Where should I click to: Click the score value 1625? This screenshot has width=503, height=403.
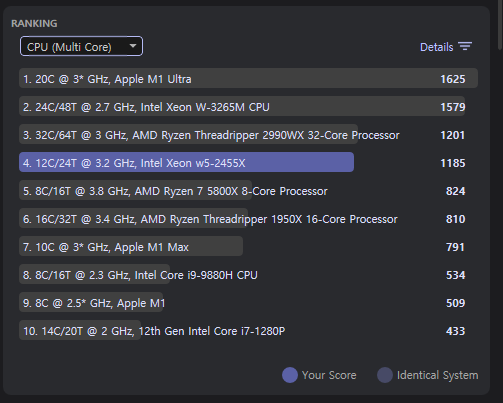(x=453, y=79)
